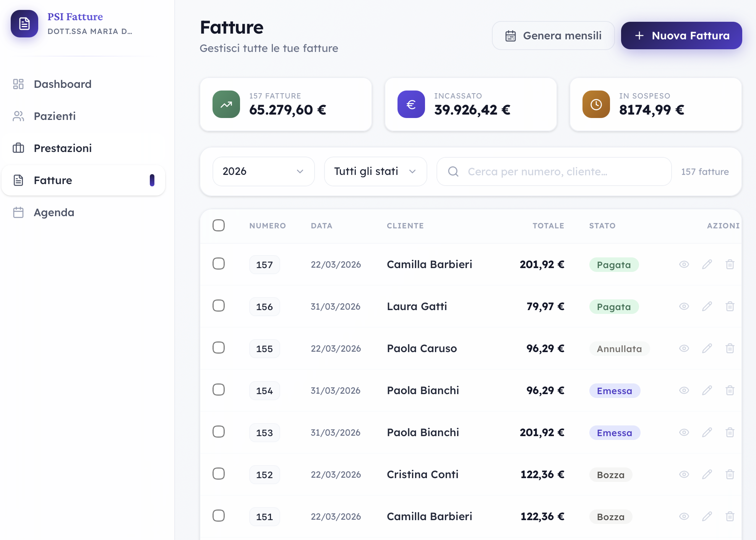Click the Genera mensili button
The width and height of the screenshot is (756, 540).
click(x=553, y=36)
